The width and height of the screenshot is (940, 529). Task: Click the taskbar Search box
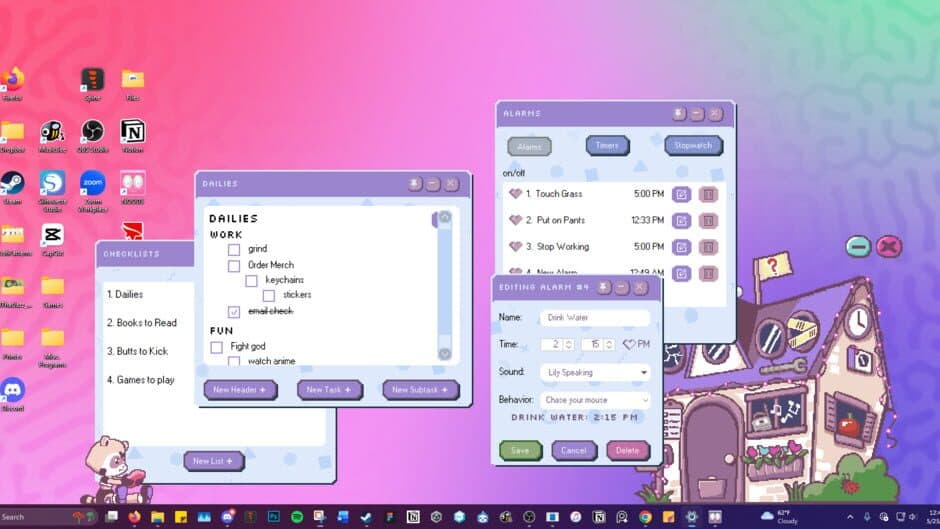click(x=48, y=516)
